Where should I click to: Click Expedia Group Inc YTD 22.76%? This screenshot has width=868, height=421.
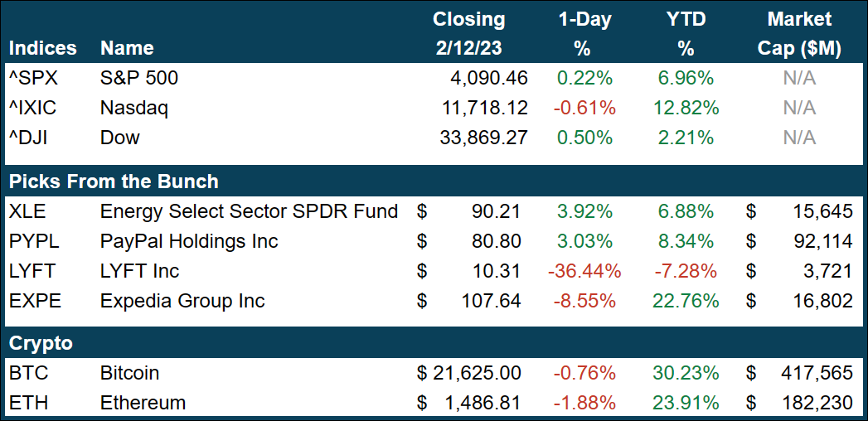point(685,301)
